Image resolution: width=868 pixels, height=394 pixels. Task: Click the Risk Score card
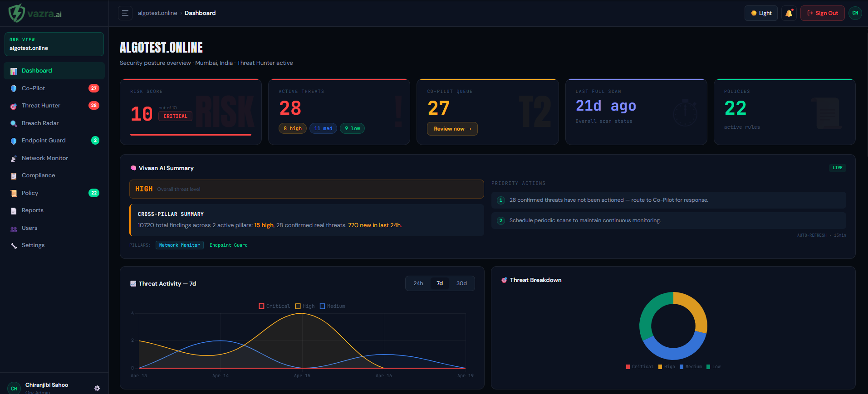coord(191,112)
